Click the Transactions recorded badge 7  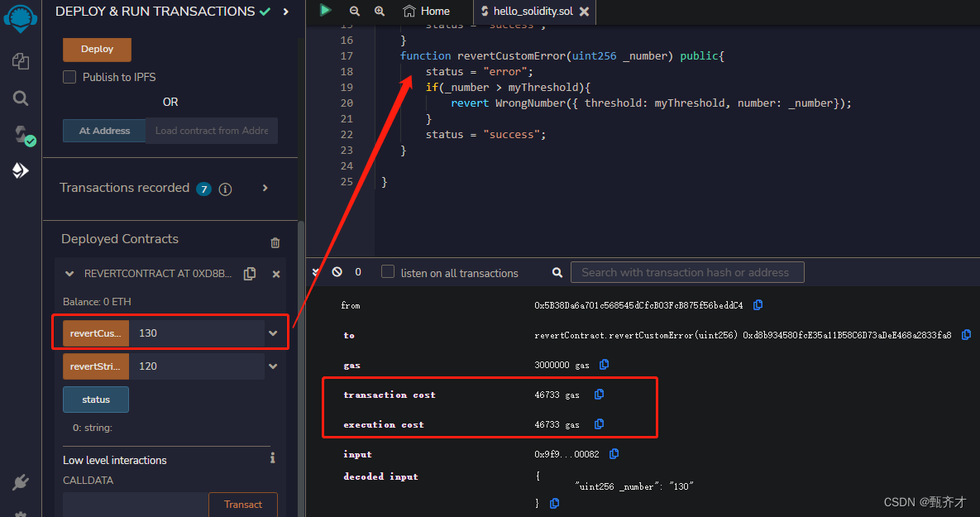203,189
